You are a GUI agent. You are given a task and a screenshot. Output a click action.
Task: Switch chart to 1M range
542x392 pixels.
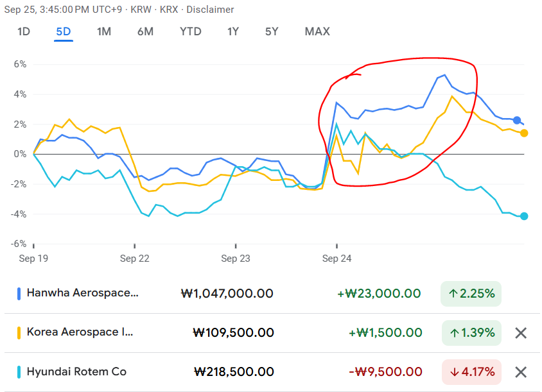[104, 31]
